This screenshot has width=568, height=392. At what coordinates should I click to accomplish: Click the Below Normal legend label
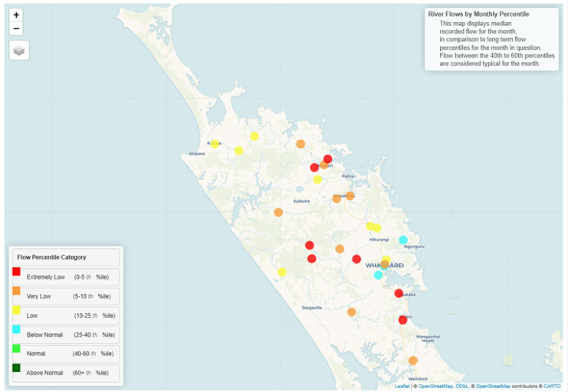tap(44, 335)
